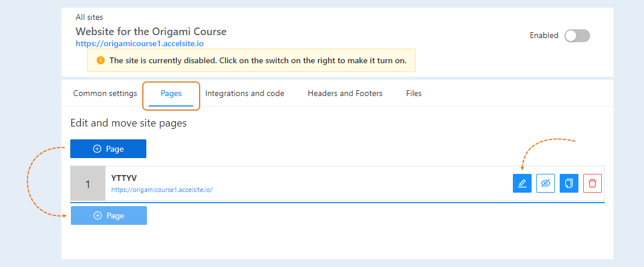The width and height of the screenshot is (644, 267).
Task: Delete the YTTYV page with trash icon
Action: click(592, 183)
